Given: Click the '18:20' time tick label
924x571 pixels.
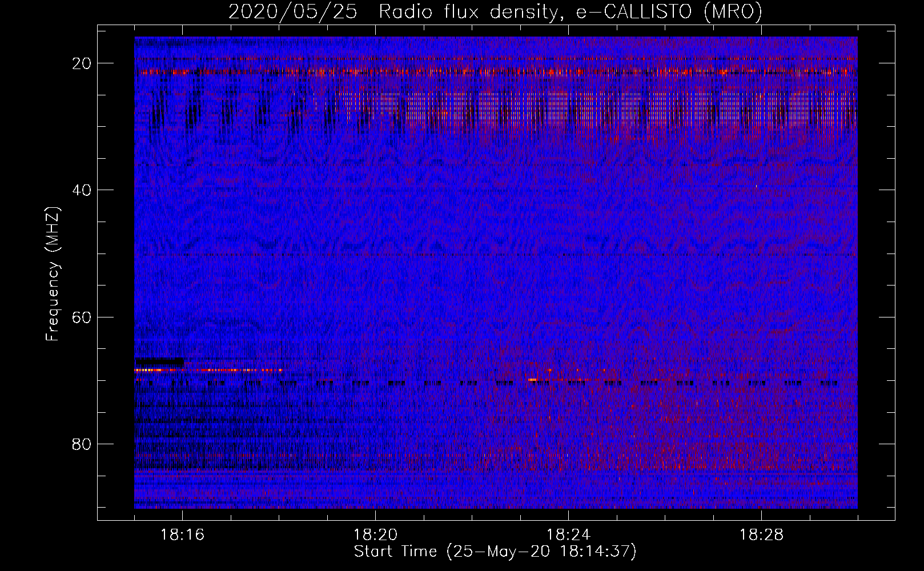Looking at the screenshot, I should point(376,535).
